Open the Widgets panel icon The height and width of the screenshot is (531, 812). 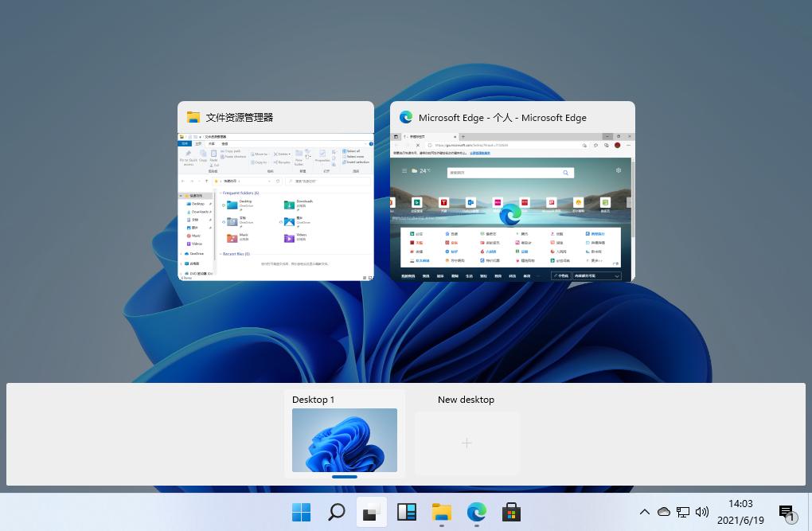407,513
